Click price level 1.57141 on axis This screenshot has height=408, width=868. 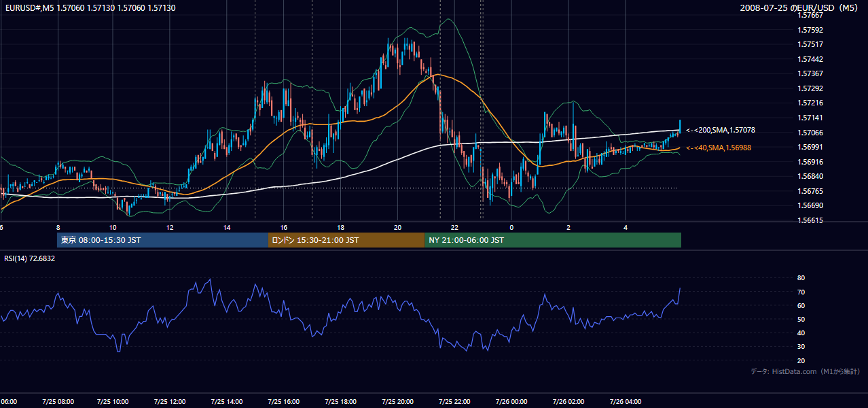pyautogui.click(x=810, y=118)
